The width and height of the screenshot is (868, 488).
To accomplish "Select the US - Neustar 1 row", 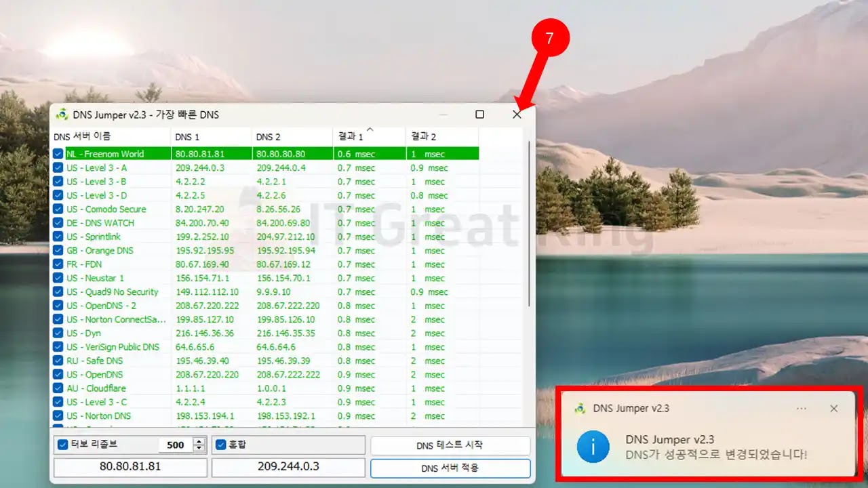I will pos(265,278).
